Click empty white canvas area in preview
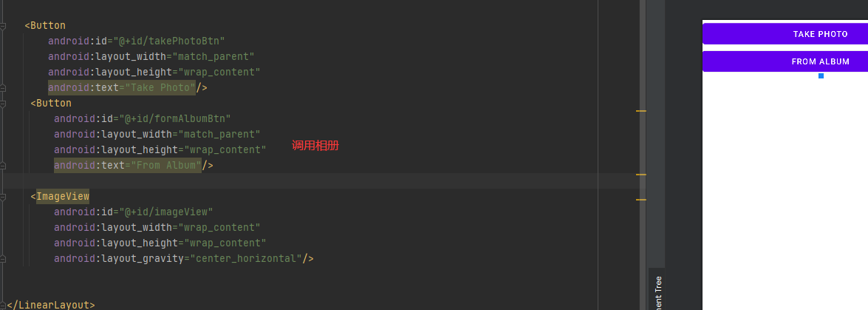This screenshot has width=868, height=310. point(785,194)
